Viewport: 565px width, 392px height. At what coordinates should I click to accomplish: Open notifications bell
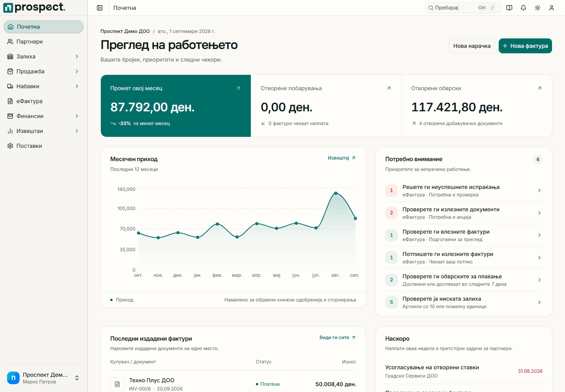pos(523,8)
